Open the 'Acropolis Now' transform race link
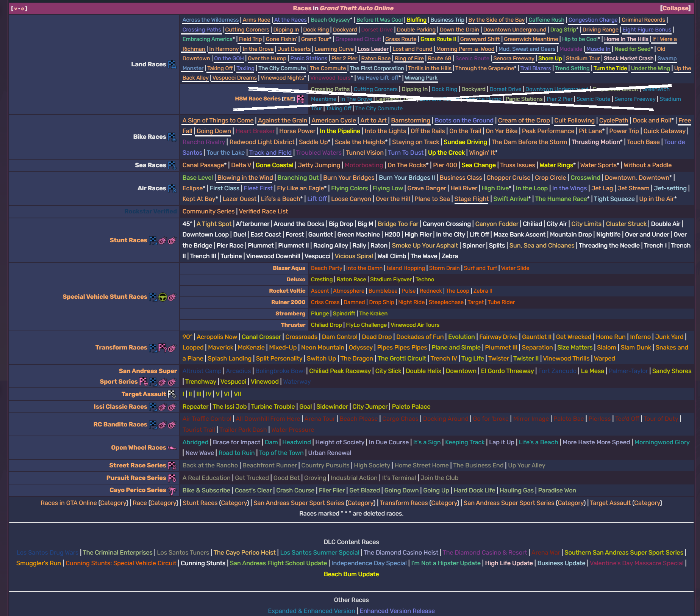700x616 pixels. [217, 337]
